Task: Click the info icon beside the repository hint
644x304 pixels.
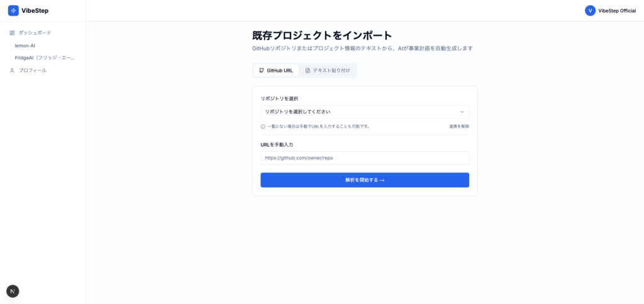Action: (x=263, y=127)
